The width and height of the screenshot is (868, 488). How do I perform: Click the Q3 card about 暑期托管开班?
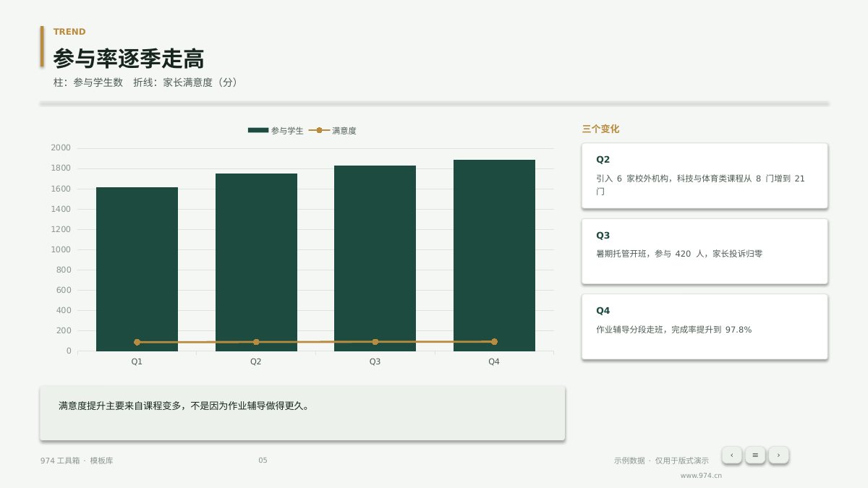point(705,252)
